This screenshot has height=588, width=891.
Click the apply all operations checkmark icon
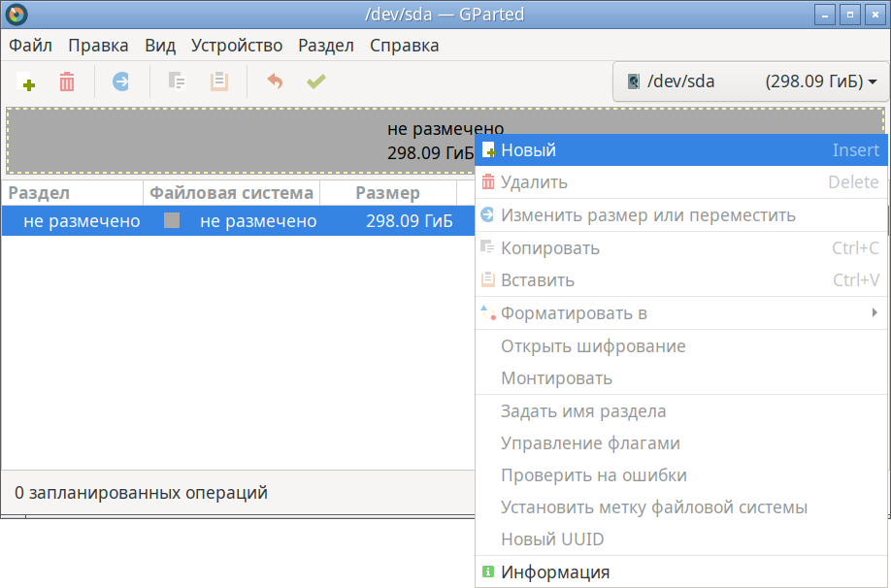pos(316,82)
